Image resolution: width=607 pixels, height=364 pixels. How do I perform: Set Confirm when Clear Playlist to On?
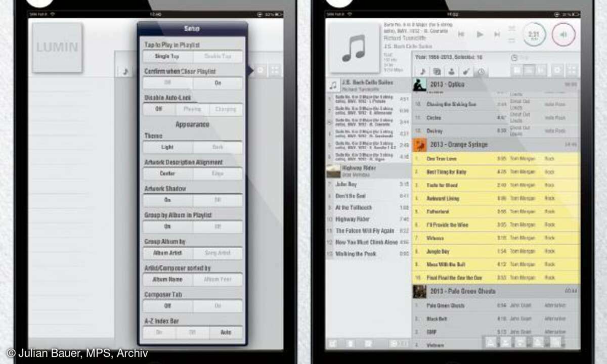click(218, 83)
